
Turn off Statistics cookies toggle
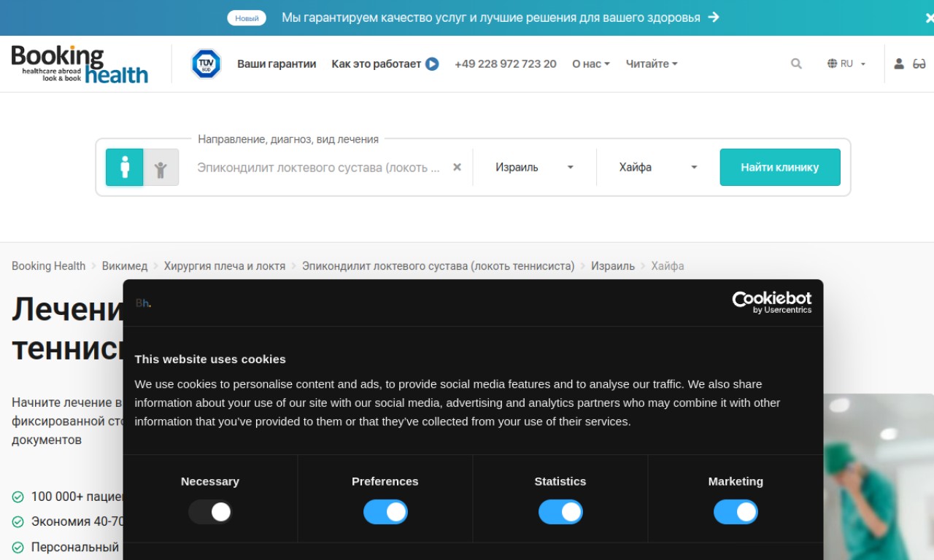click(x=560, y=512)
